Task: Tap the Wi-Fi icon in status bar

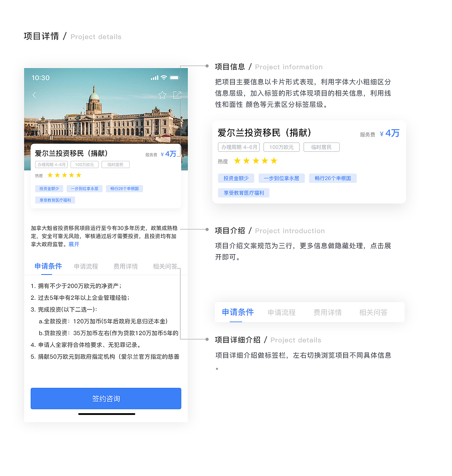Action: [164, 78]
